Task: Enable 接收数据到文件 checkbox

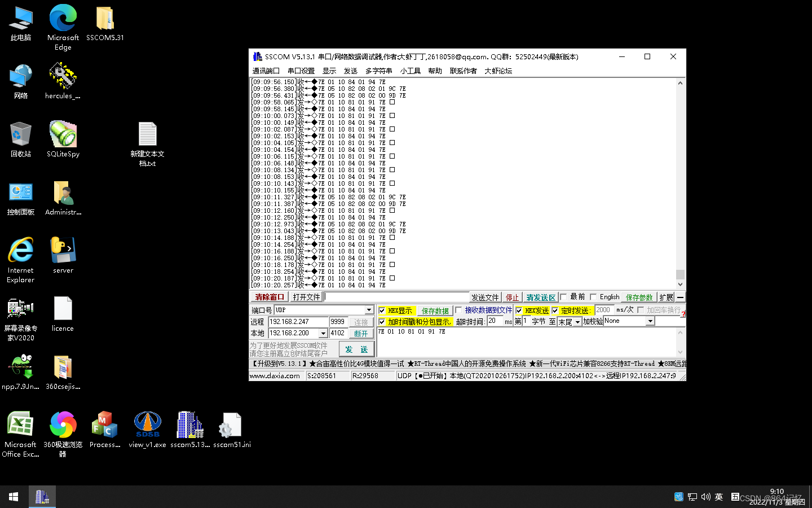Action: 458,310
